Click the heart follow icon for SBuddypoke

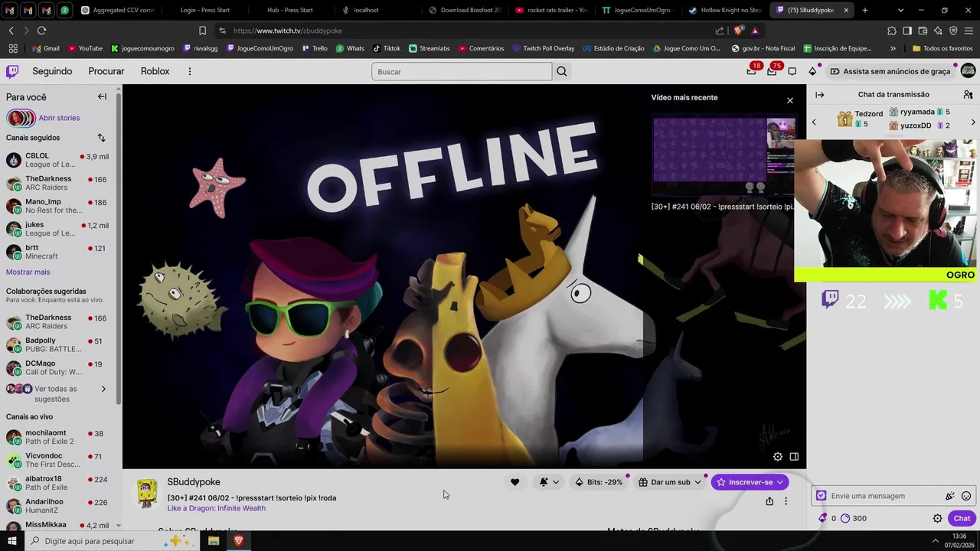[x=514, y=482]
